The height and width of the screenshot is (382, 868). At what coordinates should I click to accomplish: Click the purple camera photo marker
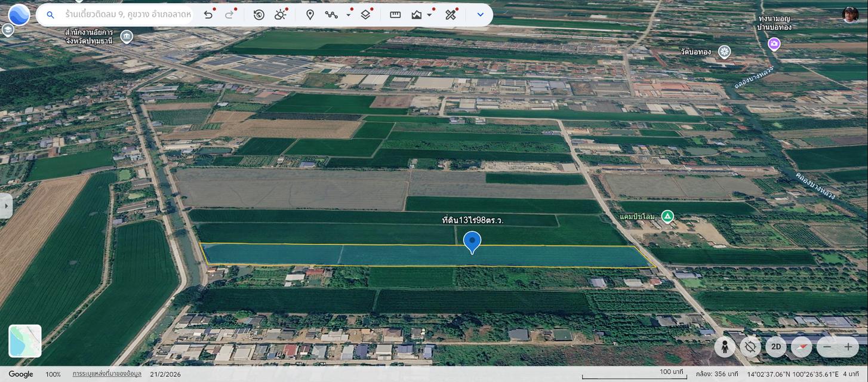click(774, 44)
